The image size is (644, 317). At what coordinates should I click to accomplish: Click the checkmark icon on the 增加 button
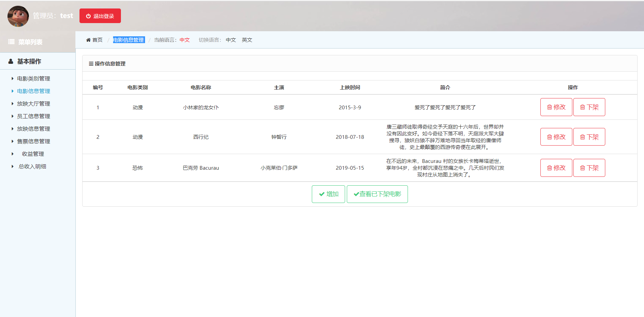(x=321, y=194)
